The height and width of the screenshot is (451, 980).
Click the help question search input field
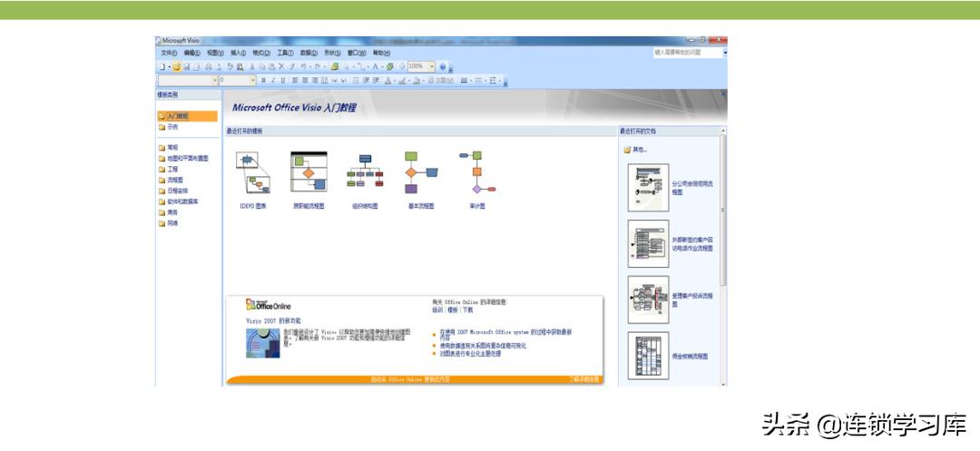(688, 54)
